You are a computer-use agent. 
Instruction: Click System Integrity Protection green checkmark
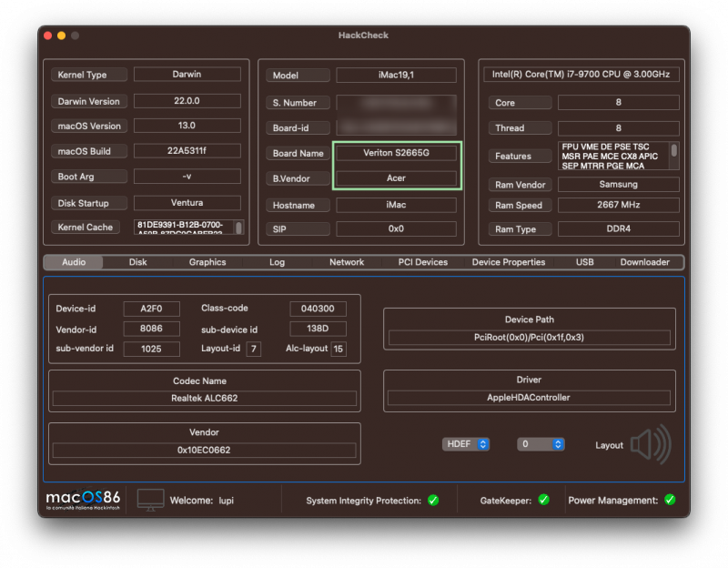point(433,500)
